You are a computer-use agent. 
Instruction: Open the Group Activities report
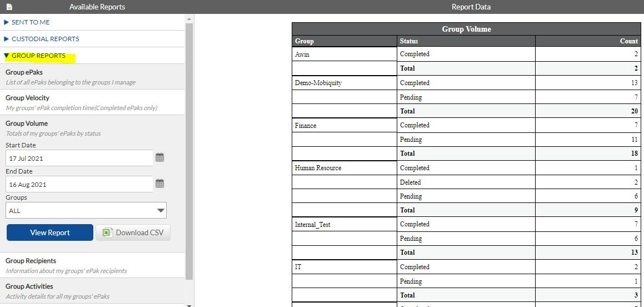[x=93, y=291]
